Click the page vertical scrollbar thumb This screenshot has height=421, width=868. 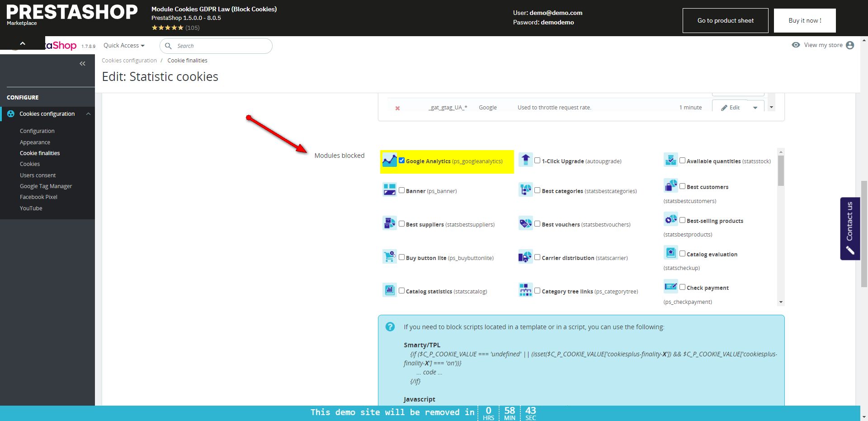point(864,234)
